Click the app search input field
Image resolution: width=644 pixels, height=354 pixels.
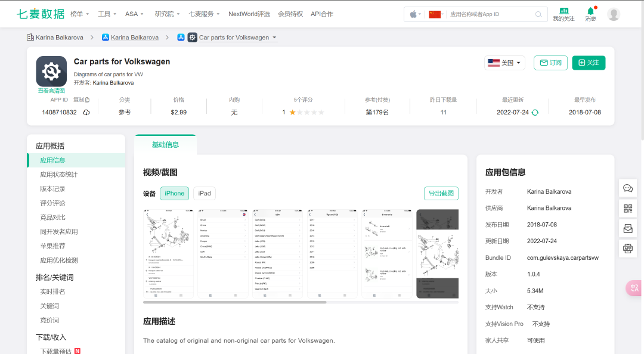(491, 14)
